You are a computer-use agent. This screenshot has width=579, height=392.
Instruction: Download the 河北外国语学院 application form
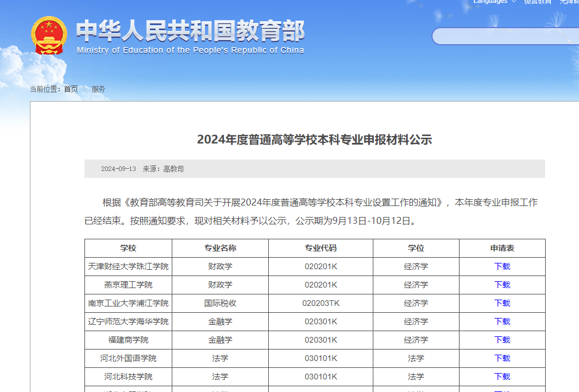[x=502, y=358]
